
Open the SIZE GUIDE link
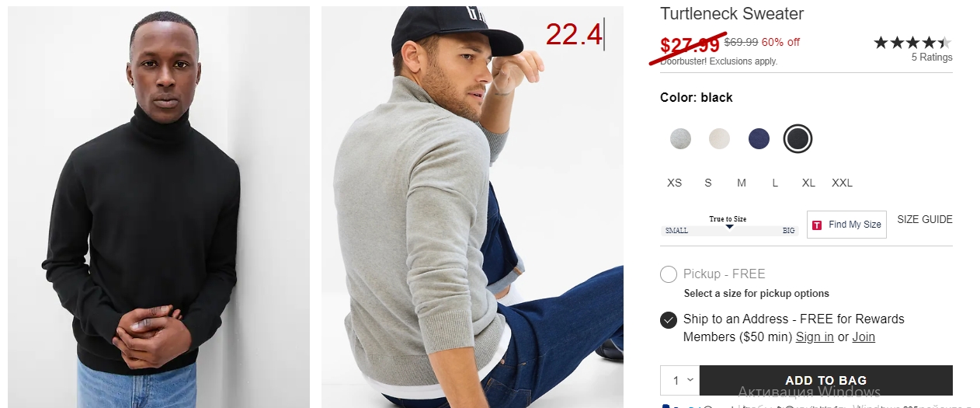(925, 219)
